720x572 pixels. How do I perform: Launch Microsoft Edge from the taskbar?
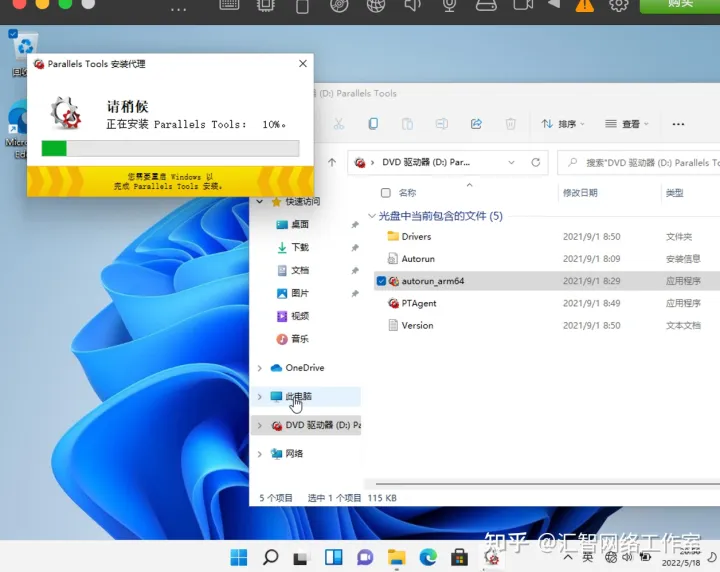pos(428,557)
